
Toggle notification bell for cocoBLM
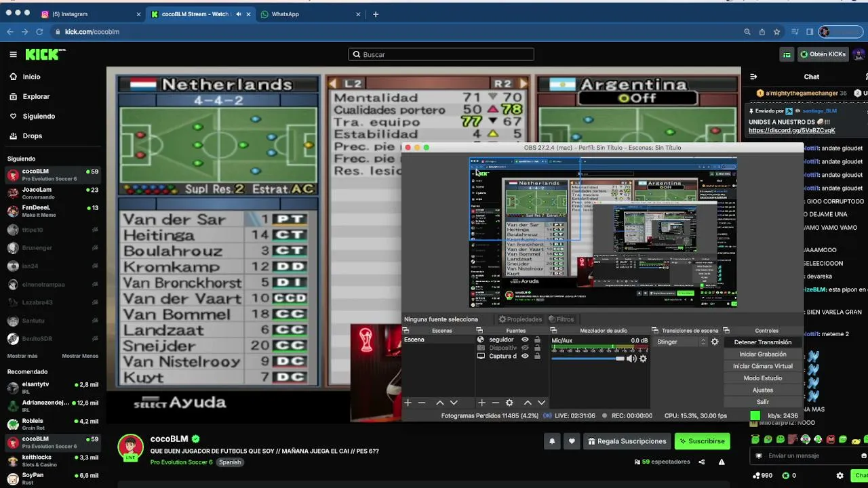click(x=552, y=441)
